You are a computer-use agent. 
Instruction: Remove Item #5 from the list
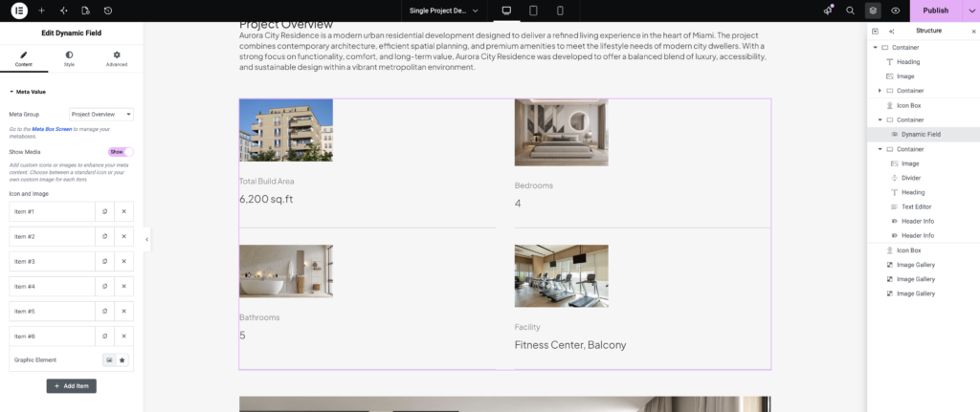pyautogui.click(x=123, y=312)
